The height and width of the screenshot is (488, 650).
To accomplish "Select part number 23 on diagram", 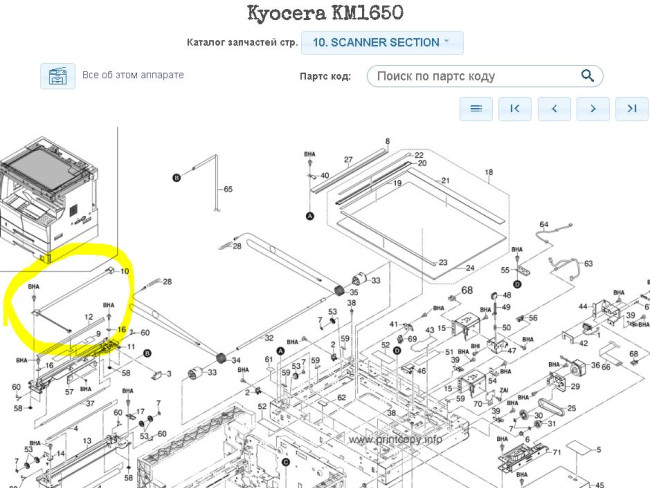I will pos(443,262).
